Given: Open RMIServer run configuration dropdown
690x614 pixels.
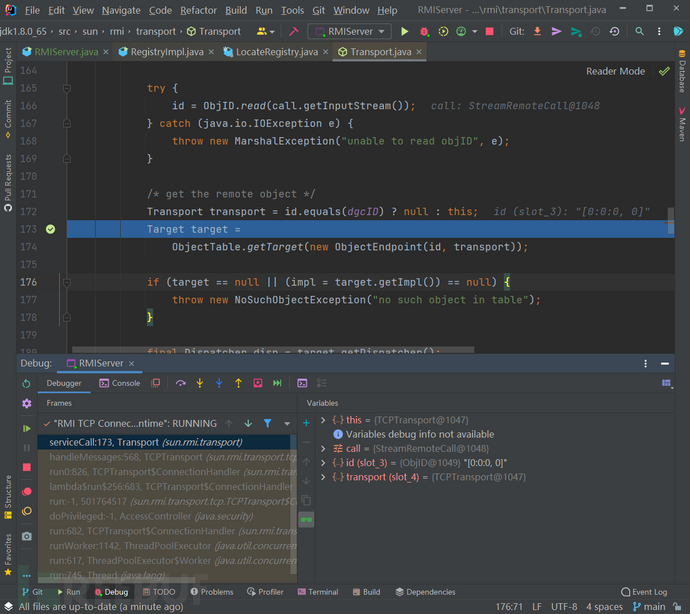Looking at the screenshot, I should pyautogui.click(x=350, y=31).
